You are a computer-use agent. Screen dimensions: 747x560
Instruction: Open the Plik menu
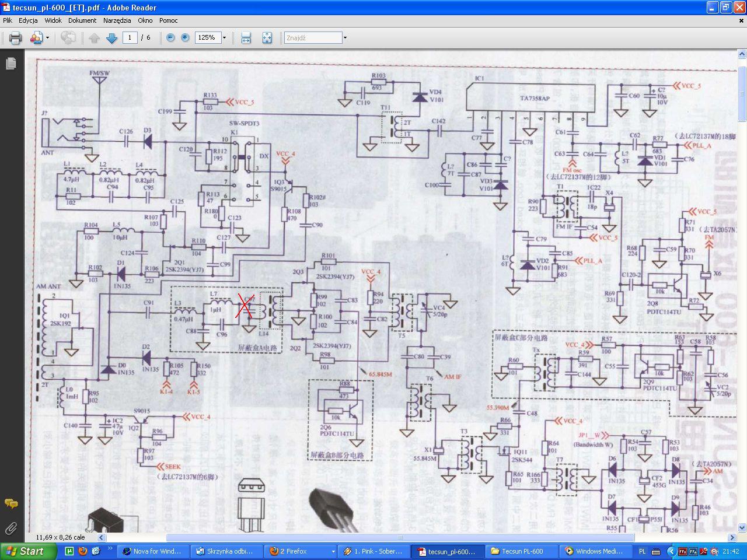8,20
